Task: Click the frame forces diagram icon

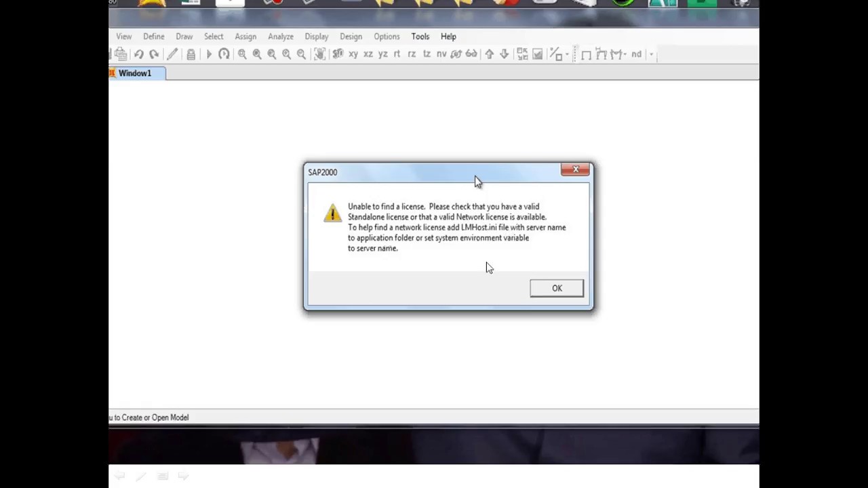Action: 616,54
